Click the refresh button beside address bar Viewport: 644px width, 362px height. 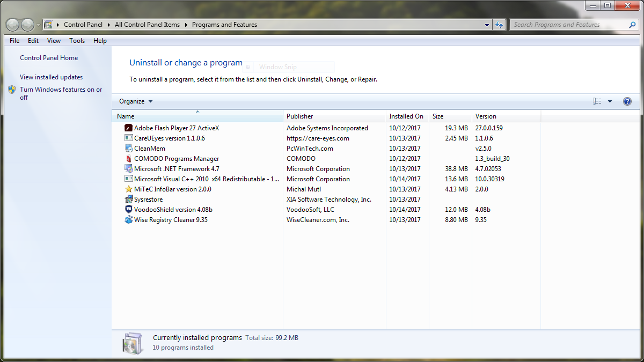point(500,25)
